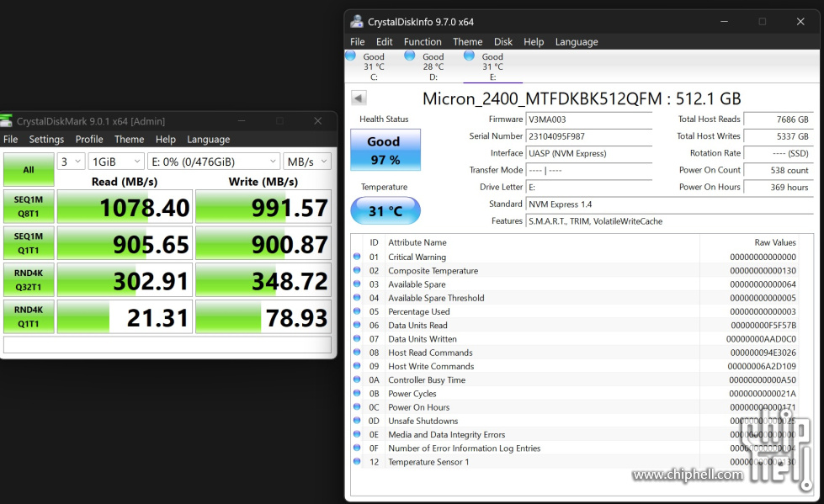The width and height of the screenshot is (824, 504).
Task: Click Power On Count value 538 count
Action: [779, 170]
